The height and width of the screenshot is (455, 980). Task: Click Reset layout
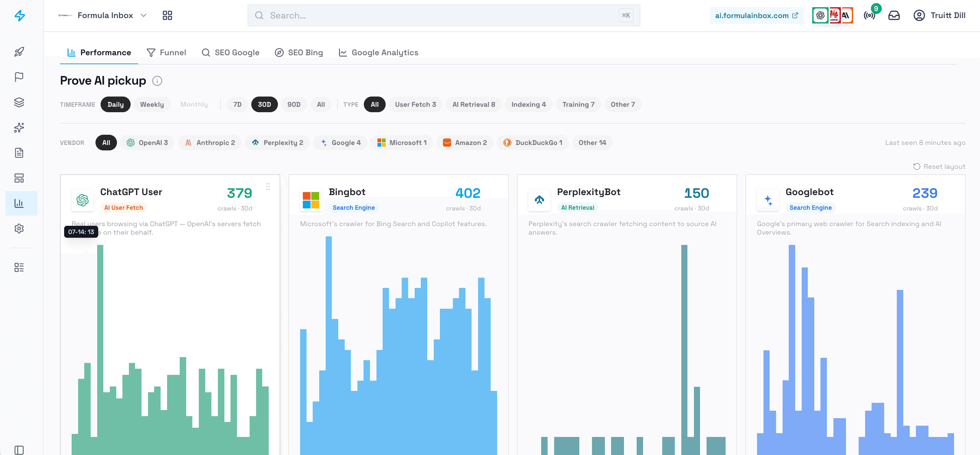click(939, 167)
